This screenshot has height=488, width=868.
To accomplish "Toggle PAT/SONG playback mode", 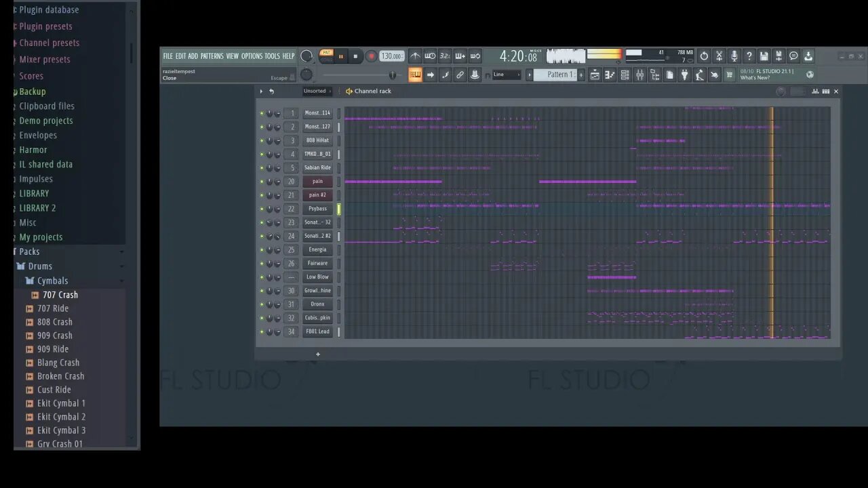I will [327, 56].
